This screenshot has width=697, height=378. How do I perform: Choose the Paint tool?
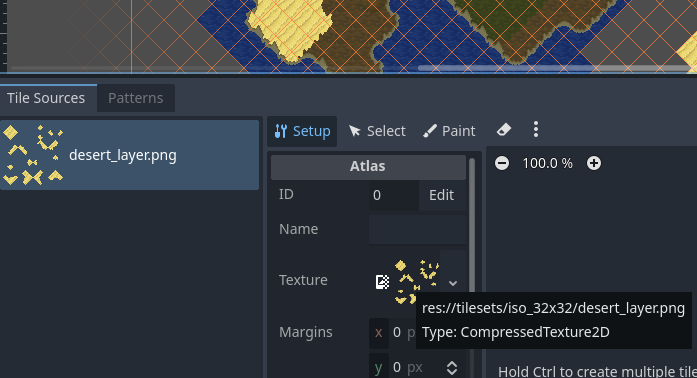[449, 131]
